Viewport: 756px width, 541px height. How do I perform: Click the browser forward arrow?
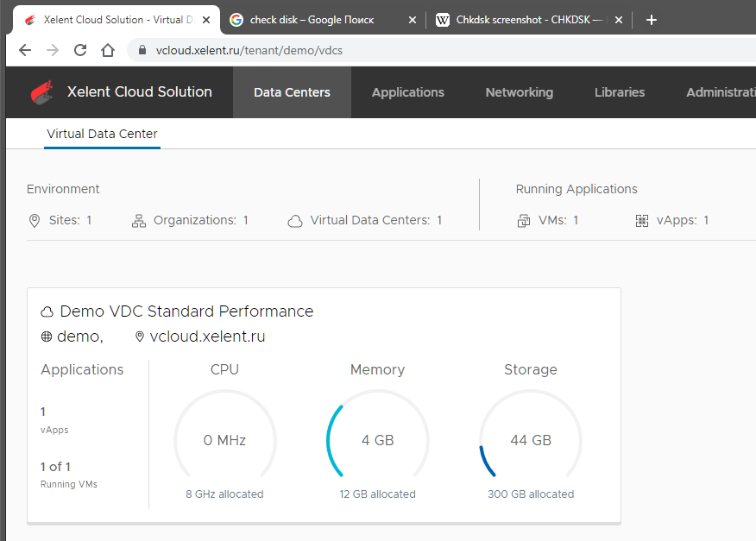pos(53,50)
